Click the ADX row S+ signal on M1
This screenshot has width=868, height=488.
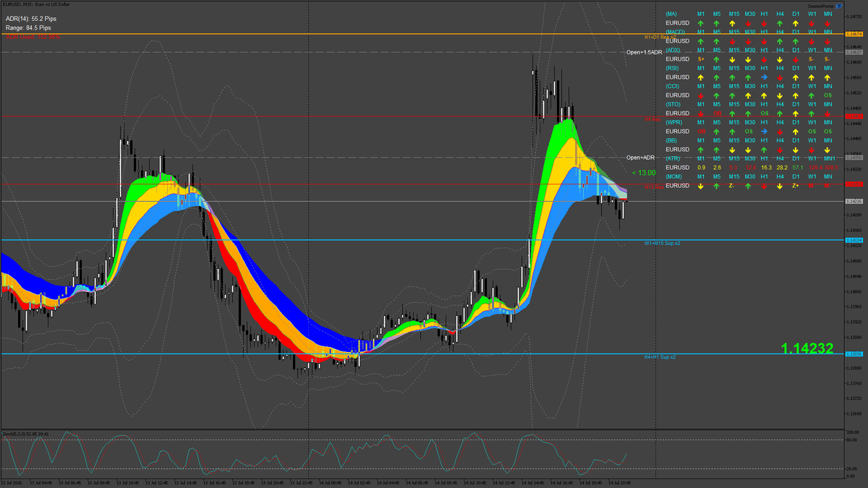coord(701,59)
